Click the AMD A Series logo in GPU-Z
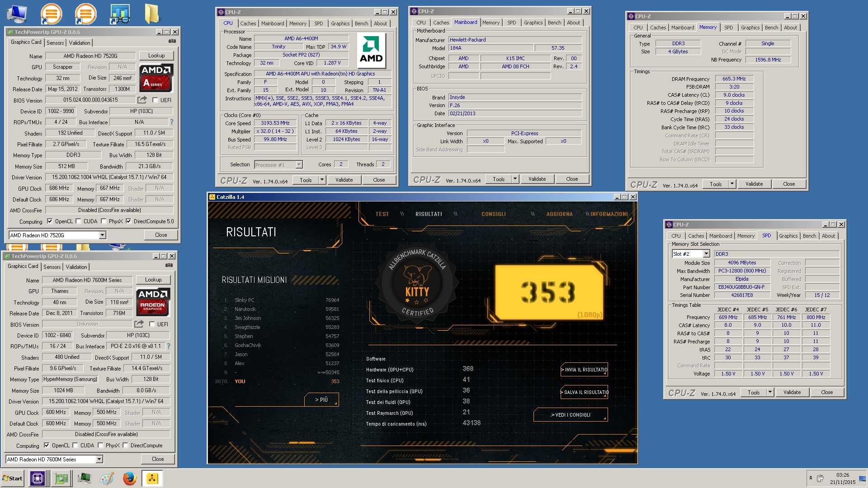 click(156, 78)
